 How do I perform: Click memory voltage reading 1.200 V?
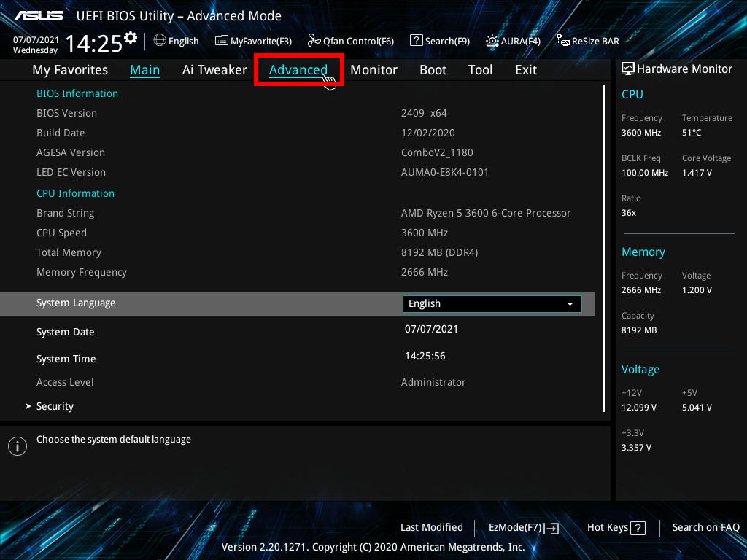coord(697,290)
